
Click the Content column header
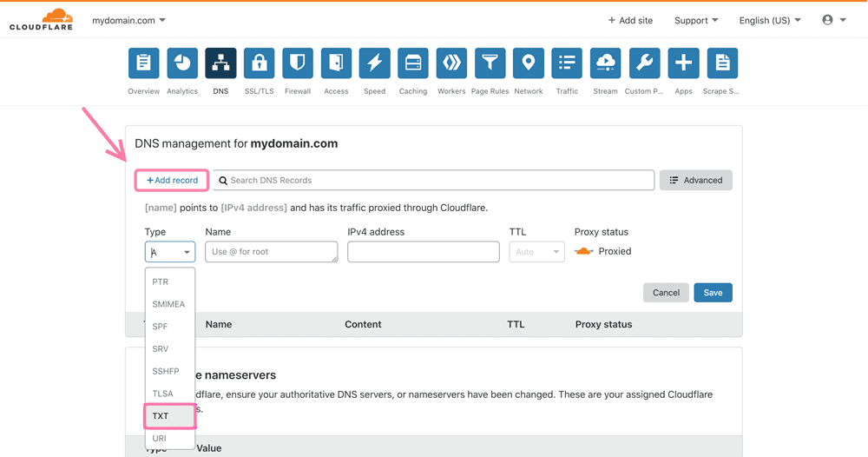[363, 325]
